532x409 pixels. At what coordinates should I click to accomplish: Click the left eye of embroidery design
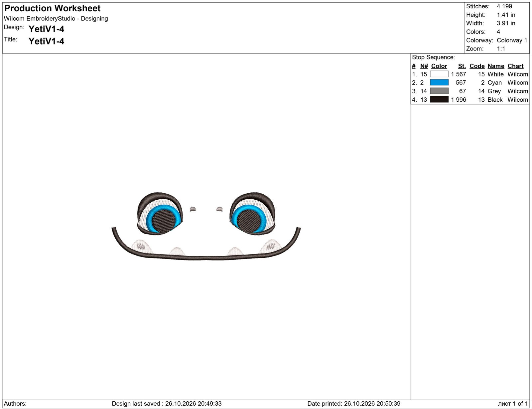coord(160,214)
